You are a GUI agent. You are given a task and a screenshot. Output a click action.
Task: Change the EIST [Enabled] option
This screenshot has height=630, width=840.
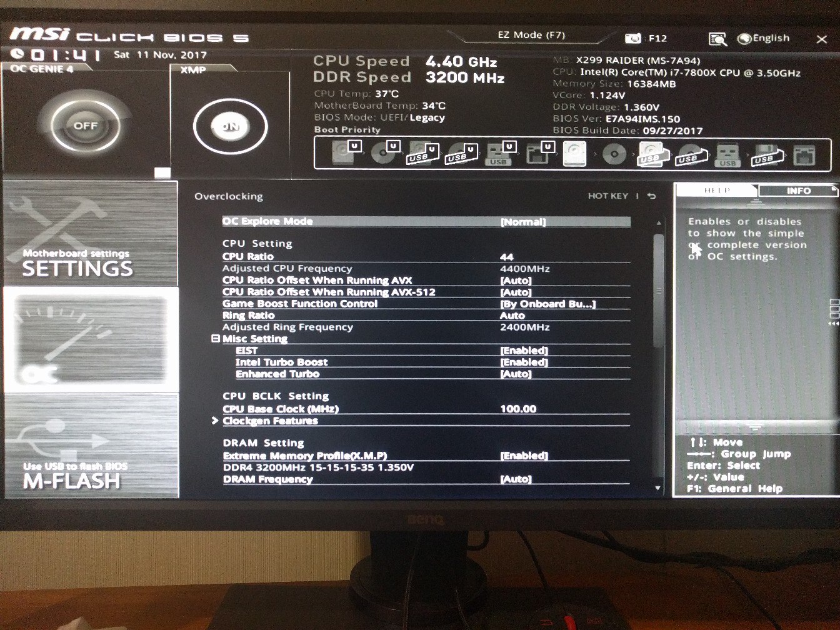[524, 351]
